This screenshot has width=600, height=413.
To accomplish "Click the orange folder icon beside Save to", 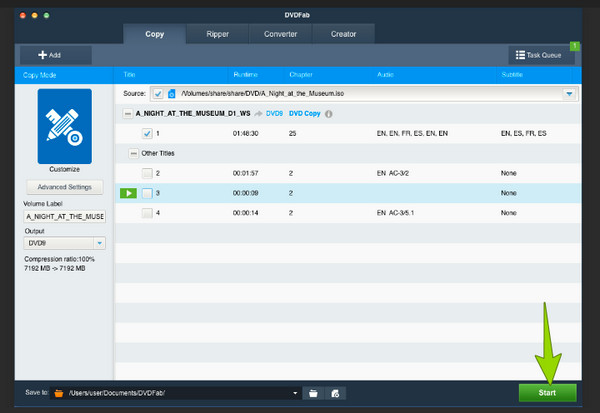I will 59,393.
